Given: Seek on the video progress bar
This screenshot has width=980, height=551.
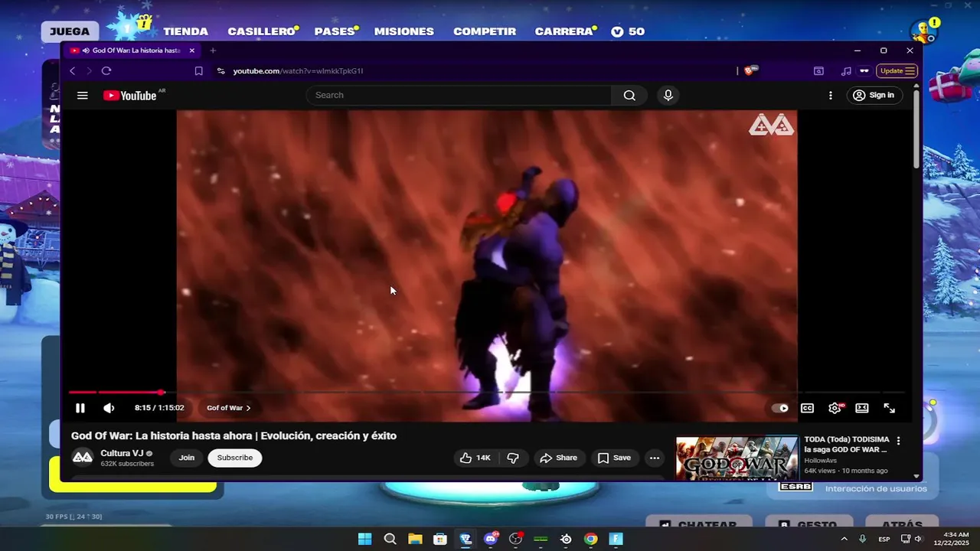Looking at the screenshot, I should tap(487, 392).
